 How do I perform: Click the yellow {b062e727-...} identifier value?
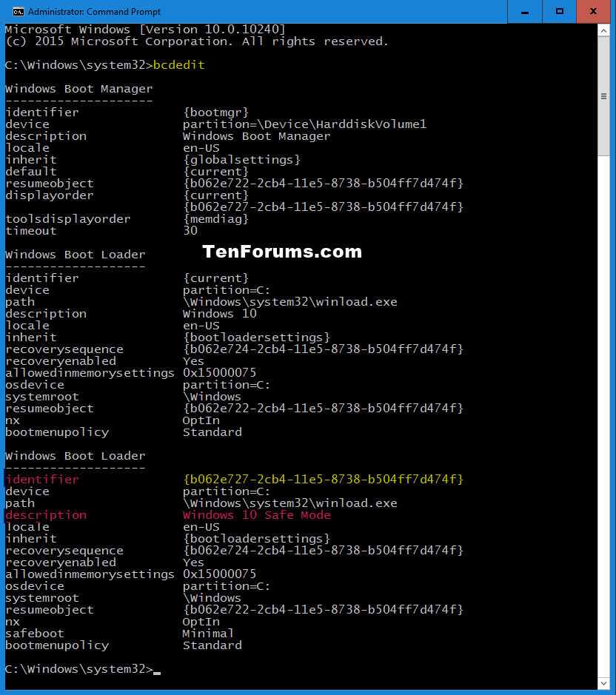[x=323, y=479]
